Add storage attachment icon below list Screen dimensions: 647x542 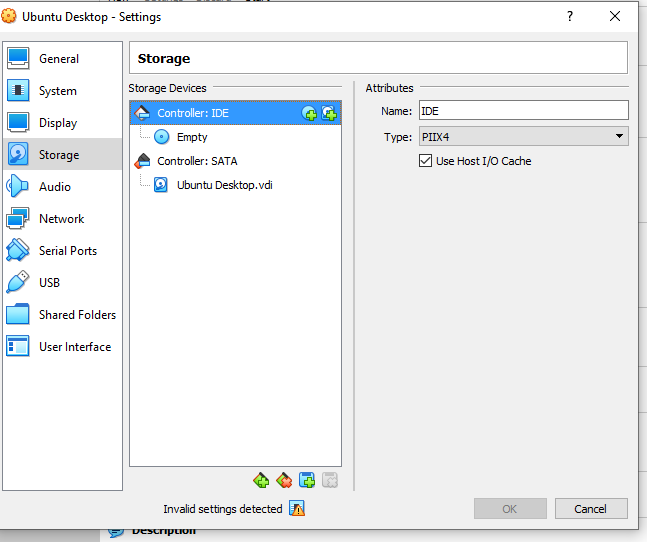pyautogui.click(x=307, y=480)
